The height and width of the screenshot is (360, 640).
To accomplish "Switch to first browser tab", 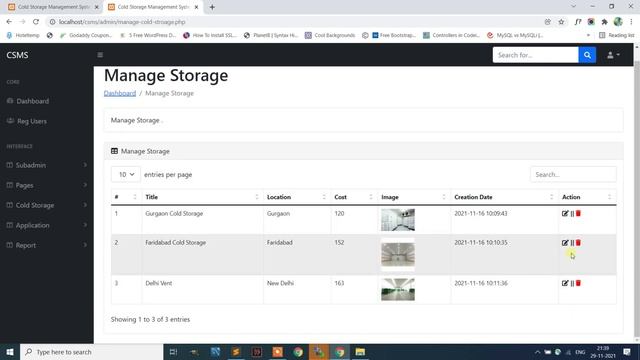I will click(x=53, y=7).
